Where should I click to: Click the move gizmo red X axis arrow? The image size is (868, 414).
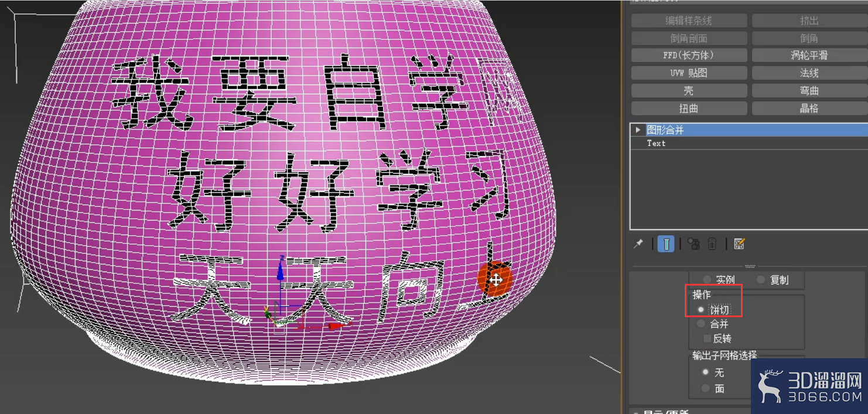pyautogui.click(x=336, y=326)
